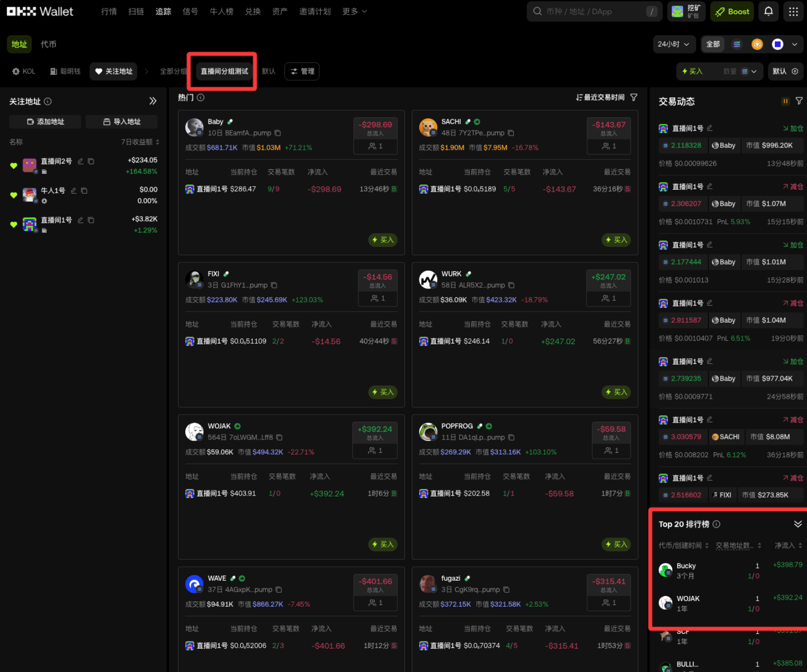The height and width of the screenshot is (672, 807).
Task: Filter by the BNB chain icon
Action: click(x=757, y=44)
